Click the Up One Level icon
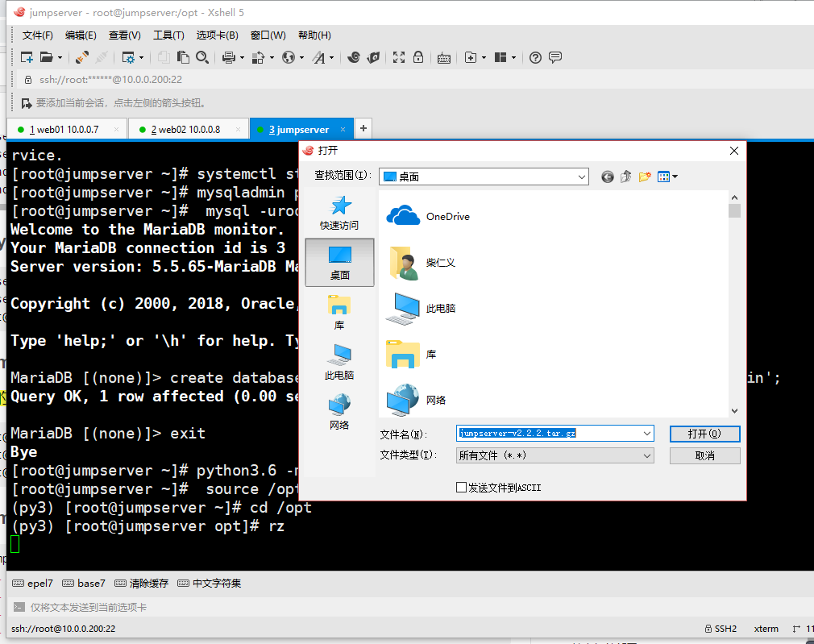Viewport: 814px width, 644px height. (x=625, y=177)
